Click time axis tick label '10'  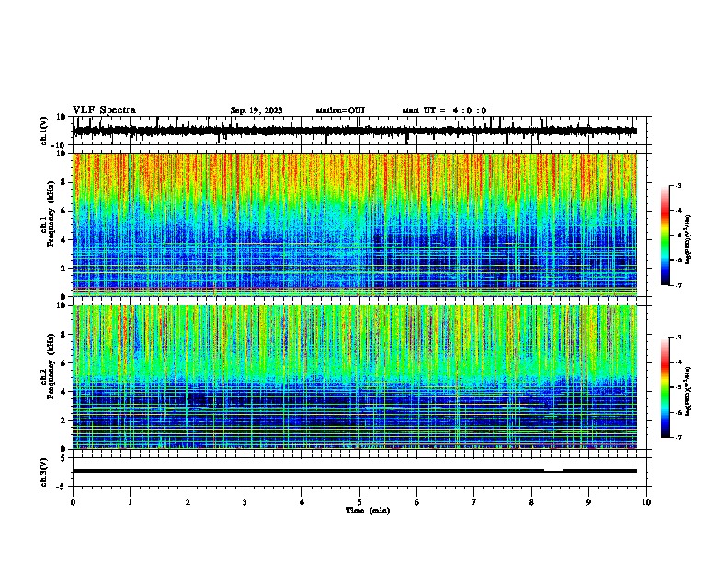(x=646, y=502)
